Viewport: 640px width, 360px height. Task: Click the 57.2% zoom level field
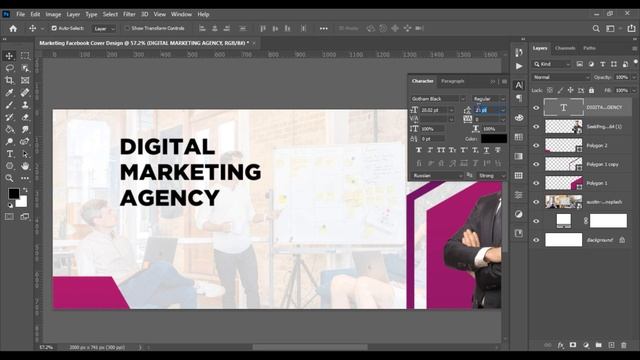coord(46,347)
